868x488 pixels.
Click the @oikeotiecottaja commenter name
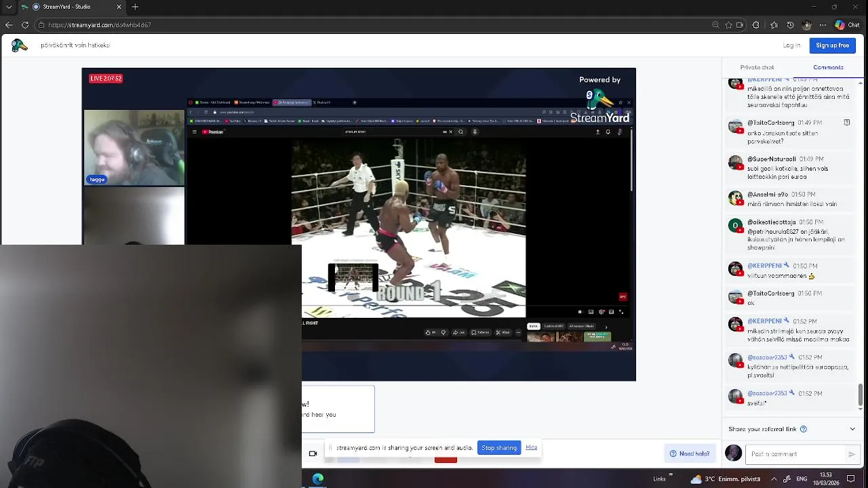[772, 222]
